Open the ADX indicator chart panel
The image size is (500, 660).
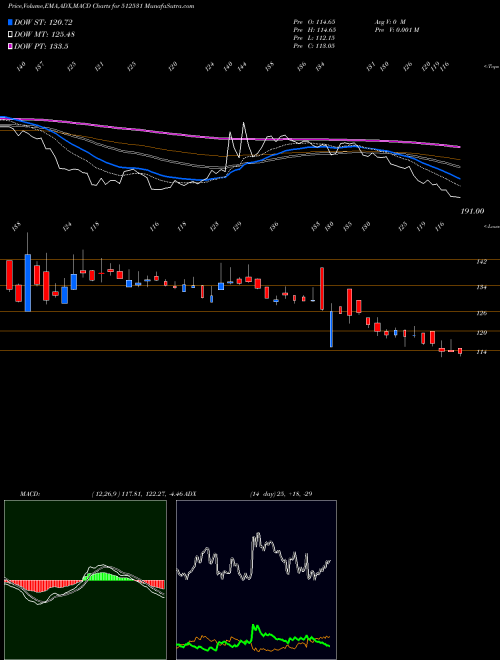256,580
